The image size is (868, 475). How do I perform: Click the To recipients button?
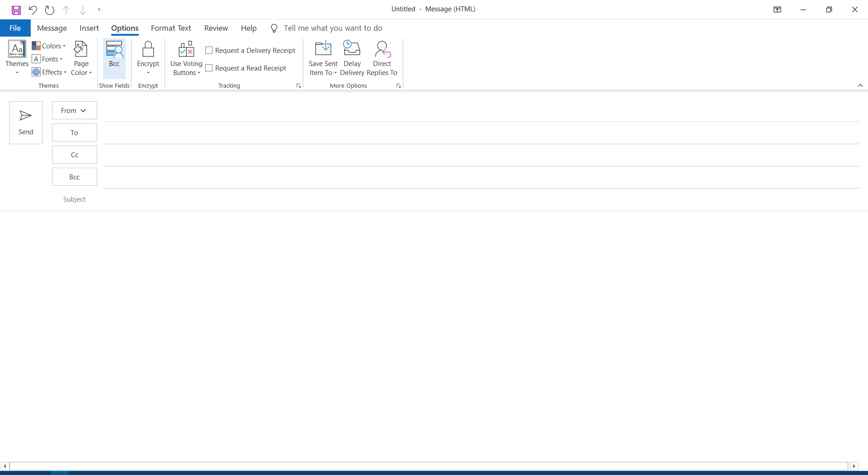[75, 132]
